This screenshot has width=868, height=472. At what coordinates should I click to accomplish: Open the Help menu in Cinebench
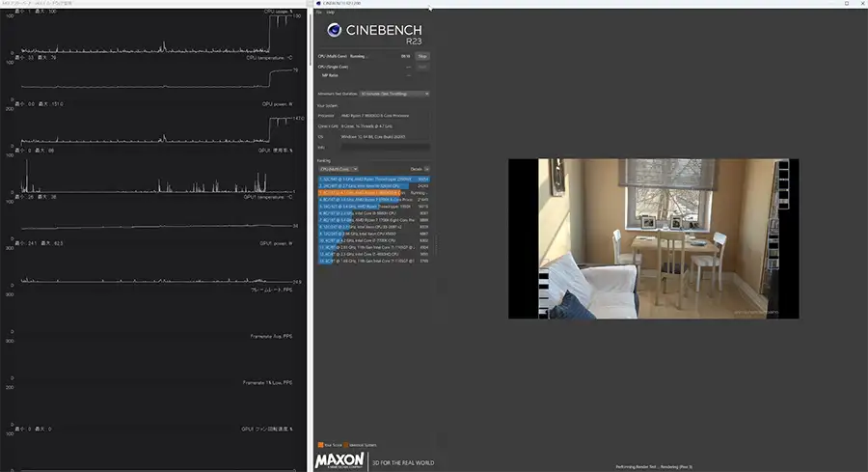331,13
